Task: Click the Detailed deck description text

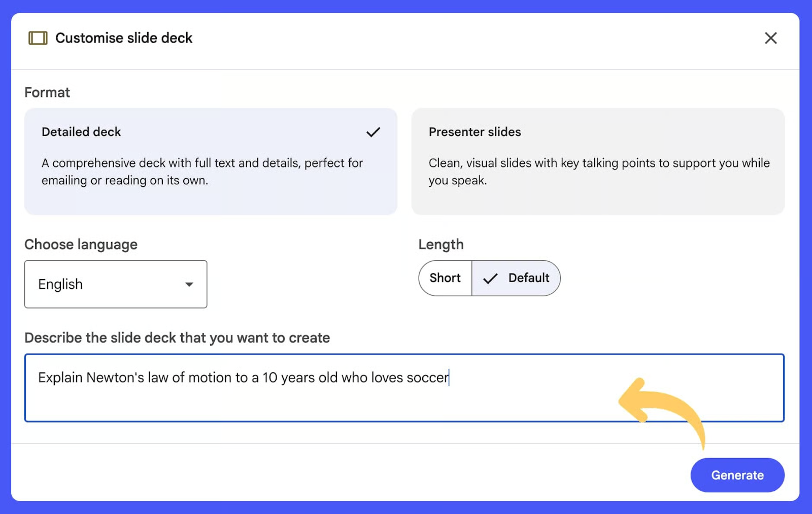Action: [202, 172]
